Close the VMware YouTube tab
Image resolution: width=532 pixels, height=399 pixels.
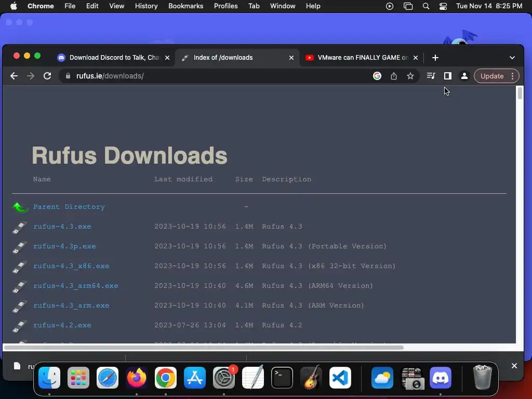(416, 58)
